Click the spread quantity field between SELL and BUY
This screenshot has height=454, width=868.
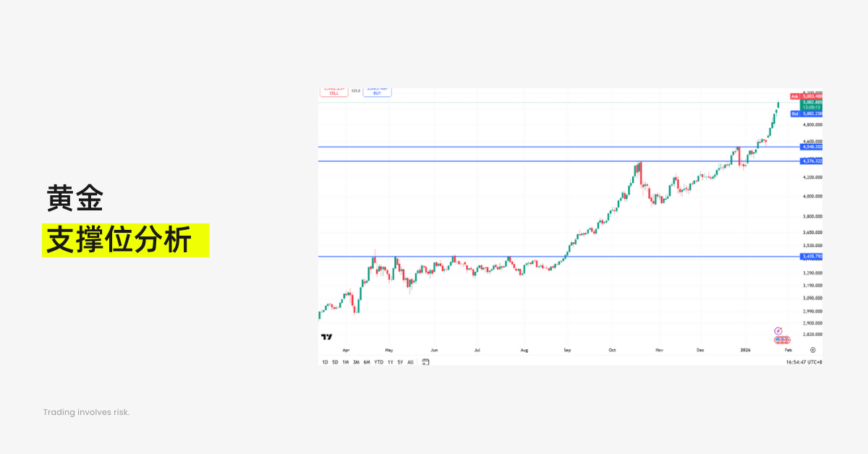[x=356, y=92]
